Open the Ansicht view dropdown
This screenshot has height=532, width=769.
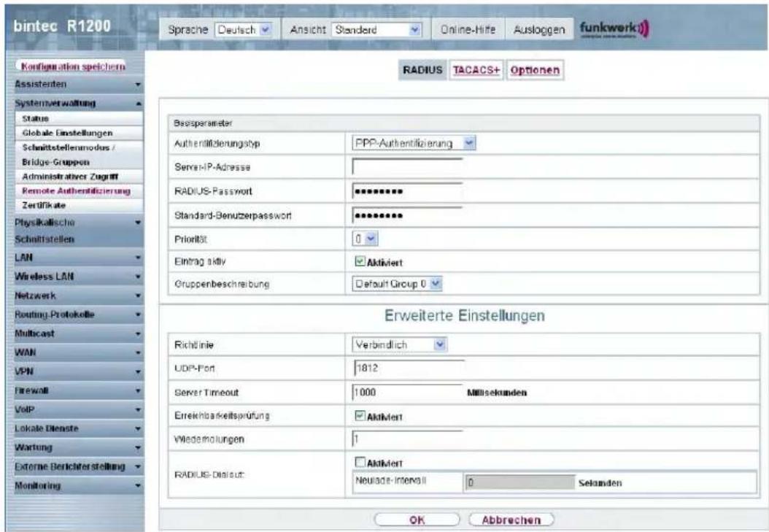[376, 30]
